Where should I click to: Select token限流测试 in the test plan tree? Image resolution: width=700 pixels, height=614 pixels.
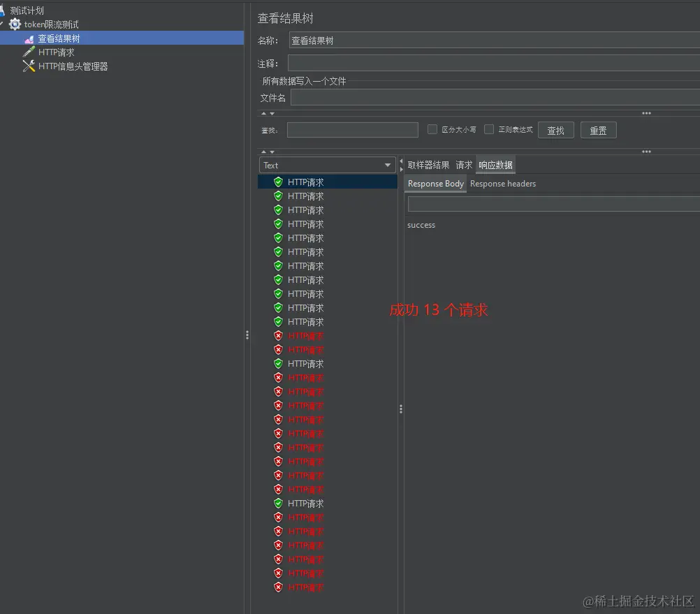pyautogui.click(x=51, y=24)
